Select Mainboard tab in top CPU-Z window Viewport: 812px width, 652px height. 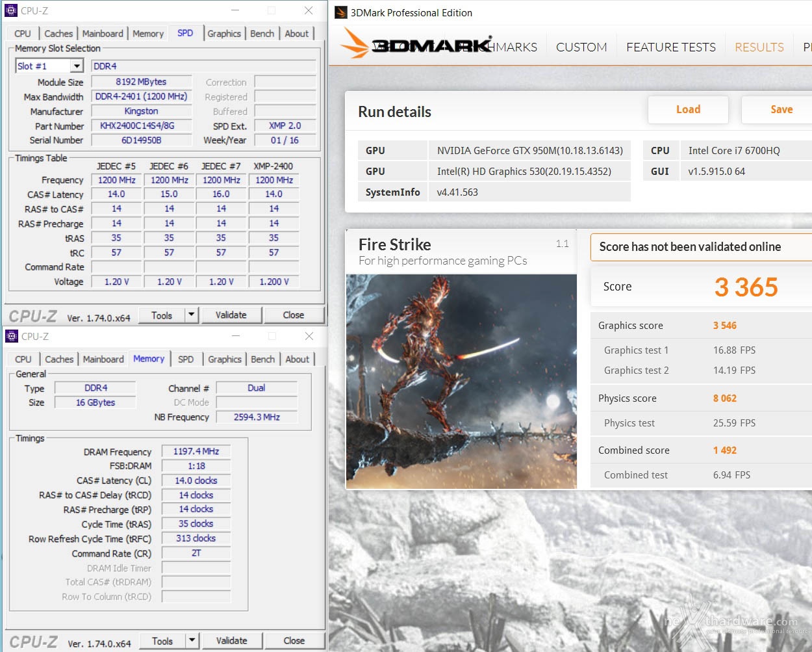[x=103, y=34]
